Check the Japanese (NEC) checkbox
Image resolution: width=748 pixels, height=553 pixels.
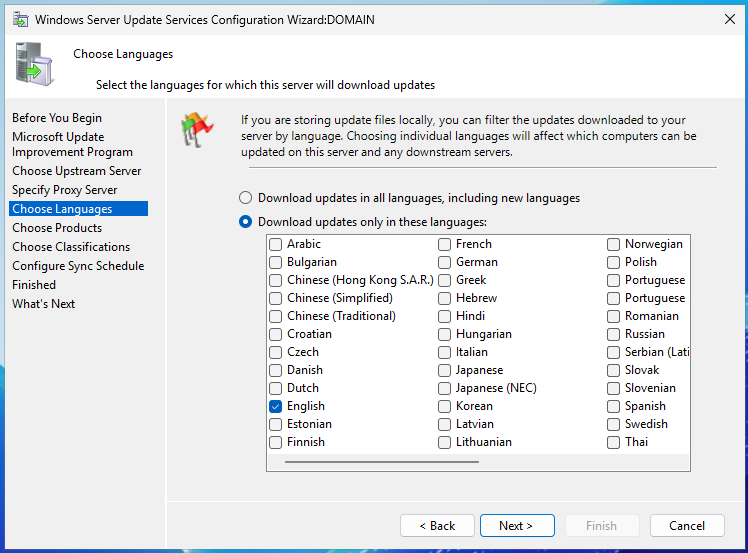tap(444, 388)
